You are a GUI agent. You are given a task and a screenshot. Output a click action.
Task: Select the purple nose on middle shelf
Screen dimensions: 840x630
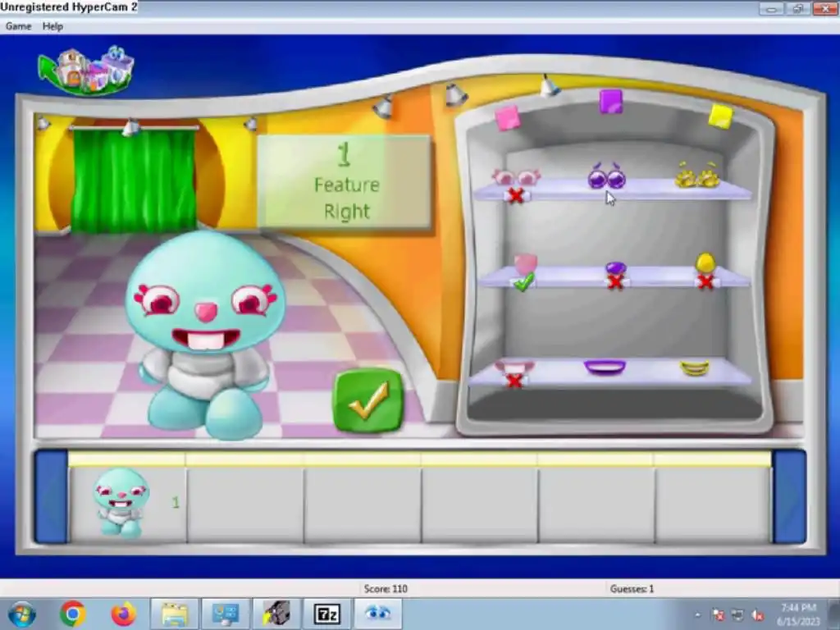(615, 268)
